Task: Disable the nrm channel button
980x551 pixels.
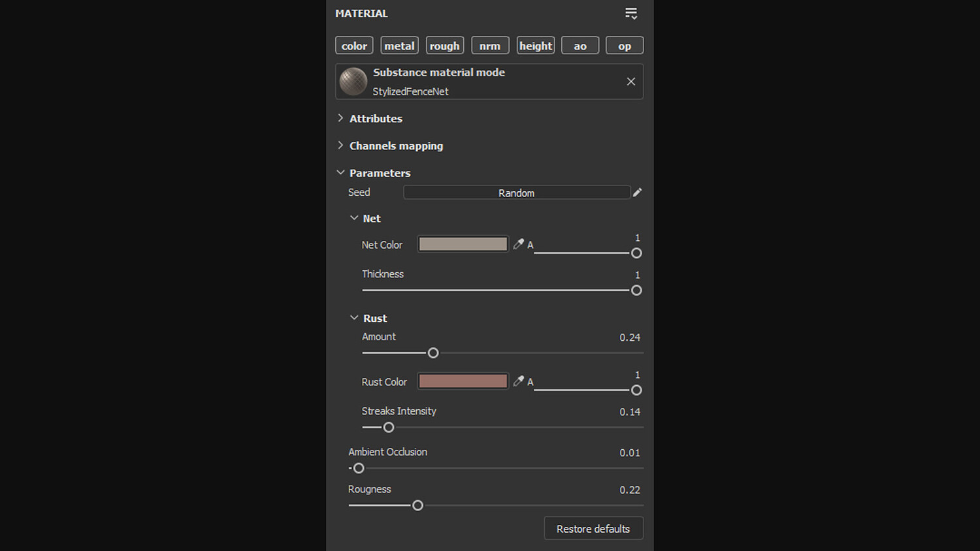Action: pyautogui.click(x=490, y=46)
